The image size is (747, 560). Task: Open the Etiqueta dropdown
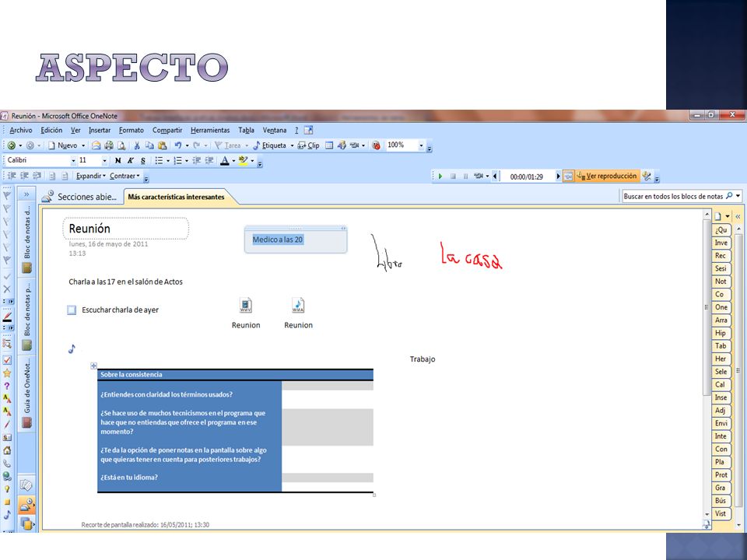[x=292, y=145]
